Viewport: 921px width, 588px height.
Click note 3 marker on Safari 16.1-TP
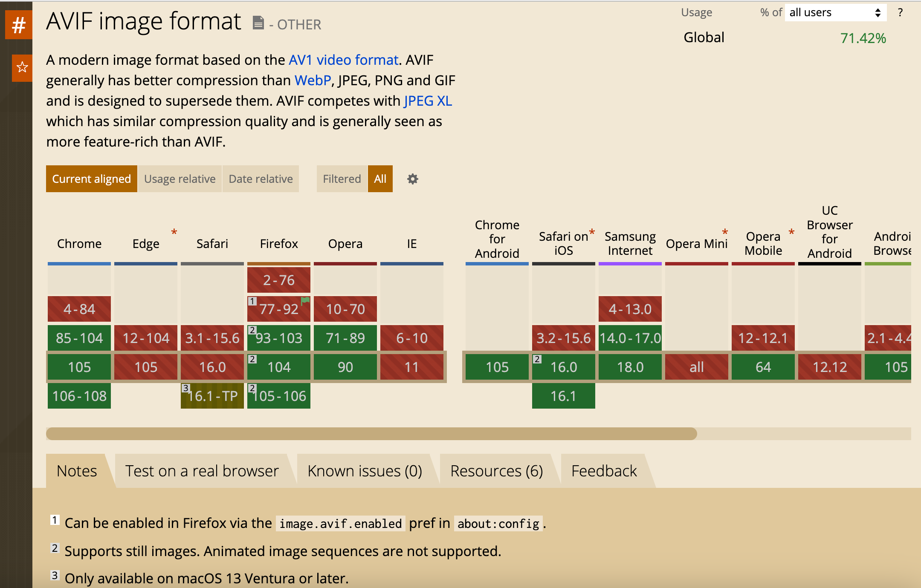coord(185,388)
